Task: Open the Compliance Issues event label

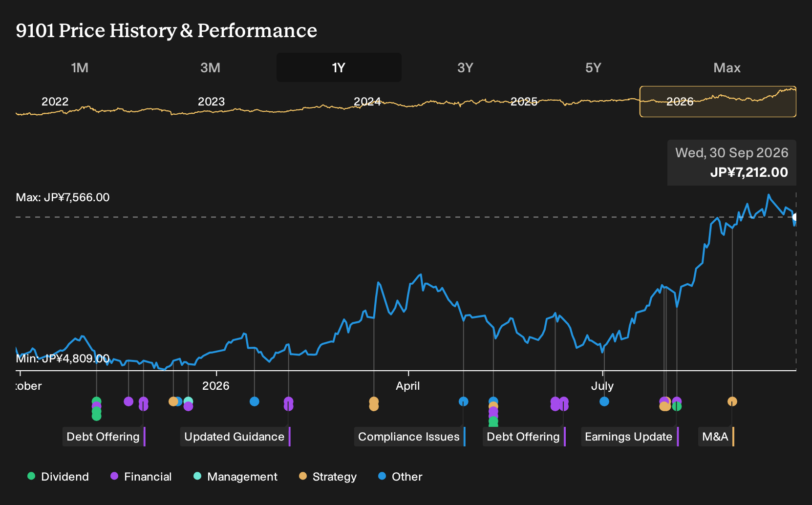Action: 410,437
